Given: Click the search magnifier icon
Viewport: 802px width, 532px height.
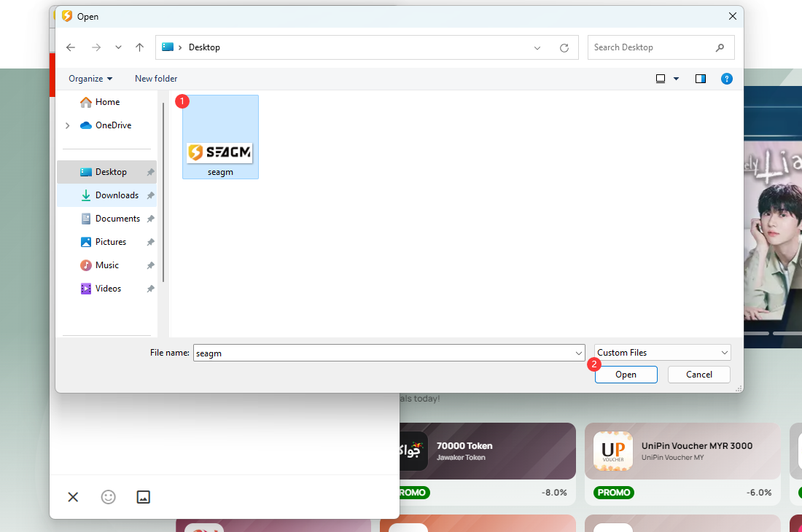Looking at the screenshot, I should point(720,47).
